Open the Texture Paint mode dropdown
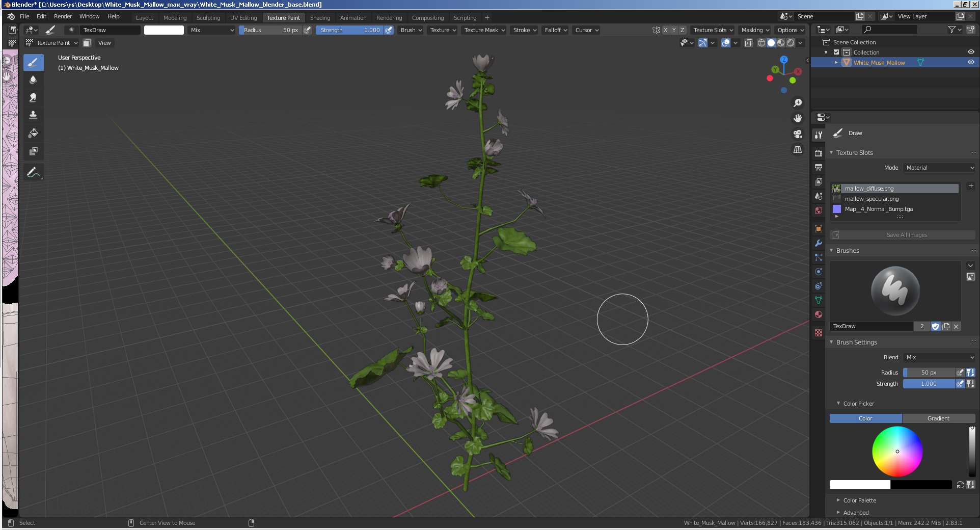 tap(51, 43)
